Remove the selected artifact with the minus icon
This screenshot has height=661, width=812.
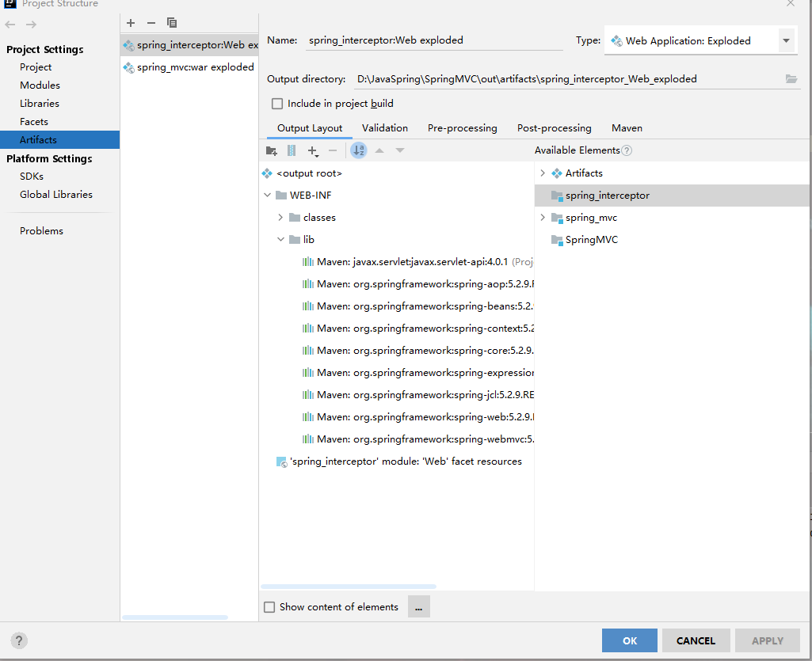pos(151,23)
